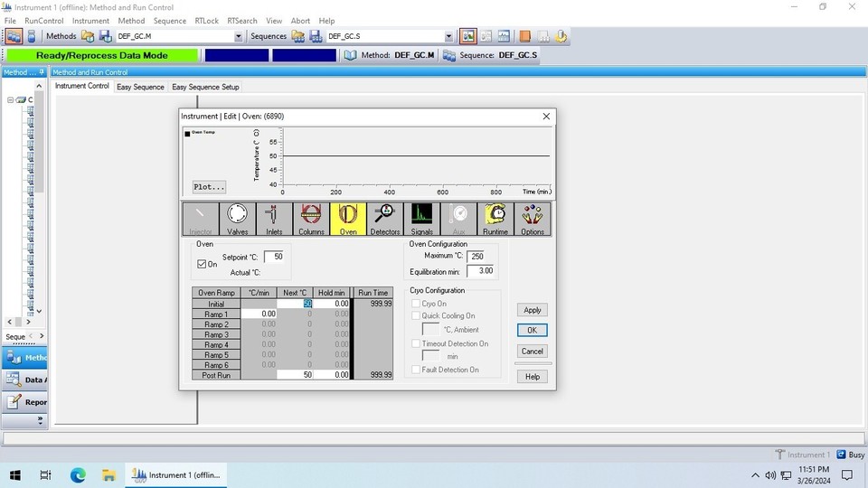
Task: Click the Detectors icon
Action: [x=385, y=219]
